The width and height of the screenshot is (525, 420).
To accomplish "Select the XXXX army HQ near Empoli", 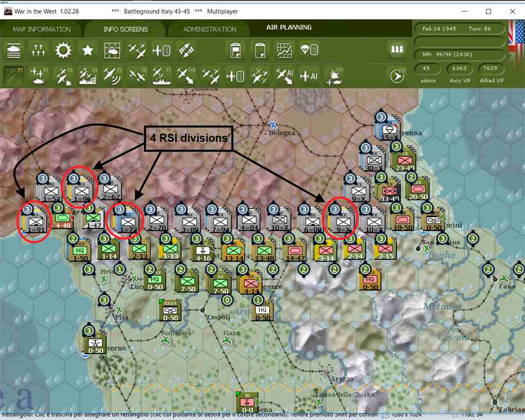I will tap(170, 310).
